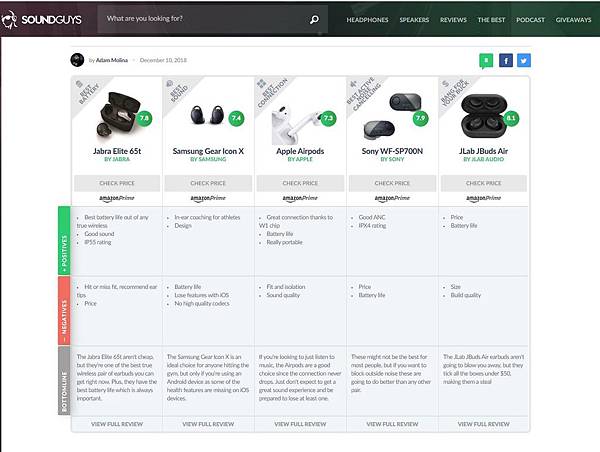Screen dimensions: 600x452
Task: Click the Apple Airpods product image
Action: pos(297,125)
